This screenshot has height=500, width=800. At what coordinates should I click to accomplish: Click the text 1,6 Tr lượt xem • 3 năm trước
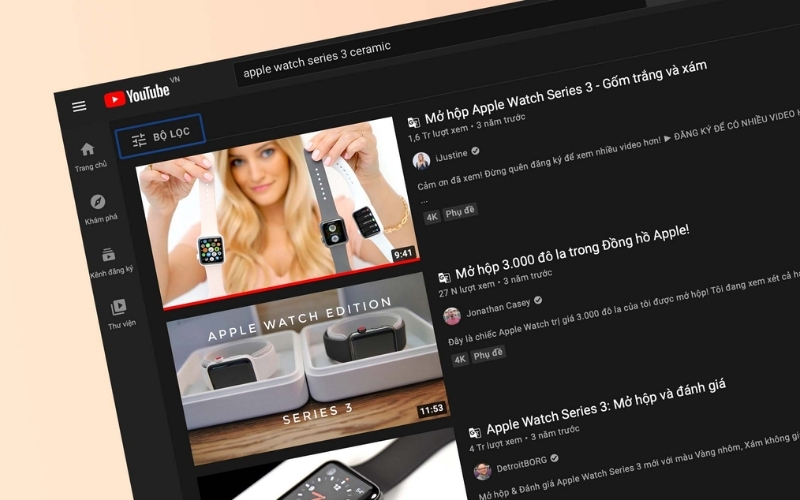click(467, 127)
